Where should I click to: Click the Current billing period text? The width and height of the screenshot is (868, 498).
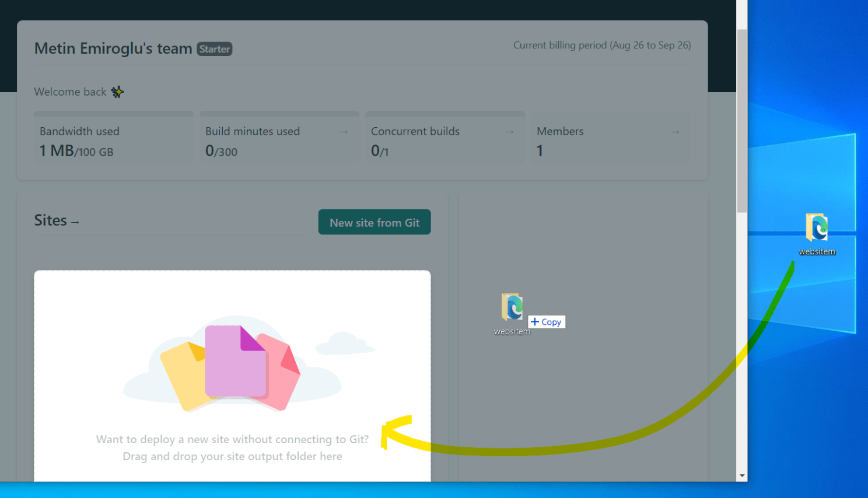(602, 45)
